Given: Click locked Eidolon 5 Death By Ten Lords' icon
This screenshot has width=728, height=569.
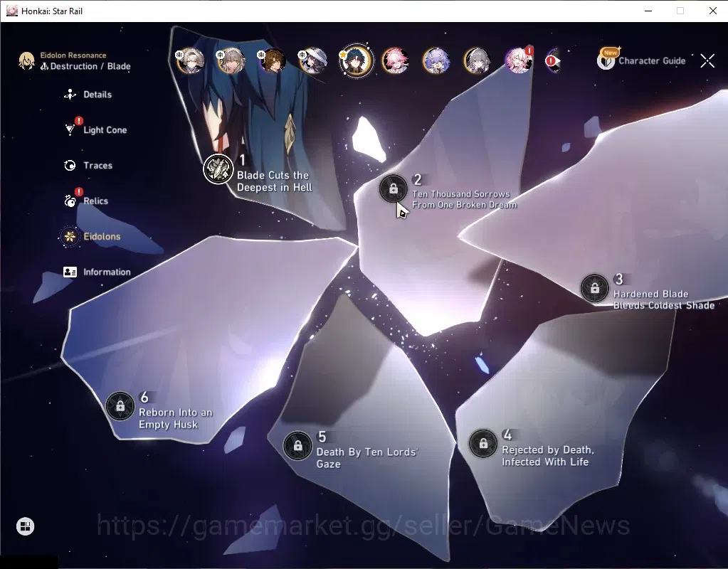Looking at the screenshot, I should (297, 446).
